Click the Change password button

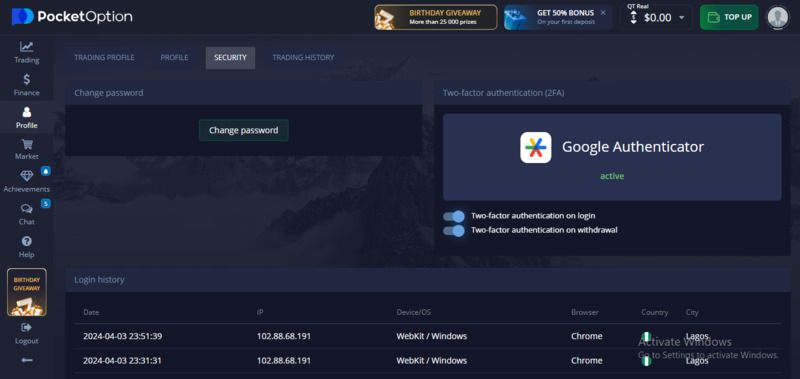[244, 130]
